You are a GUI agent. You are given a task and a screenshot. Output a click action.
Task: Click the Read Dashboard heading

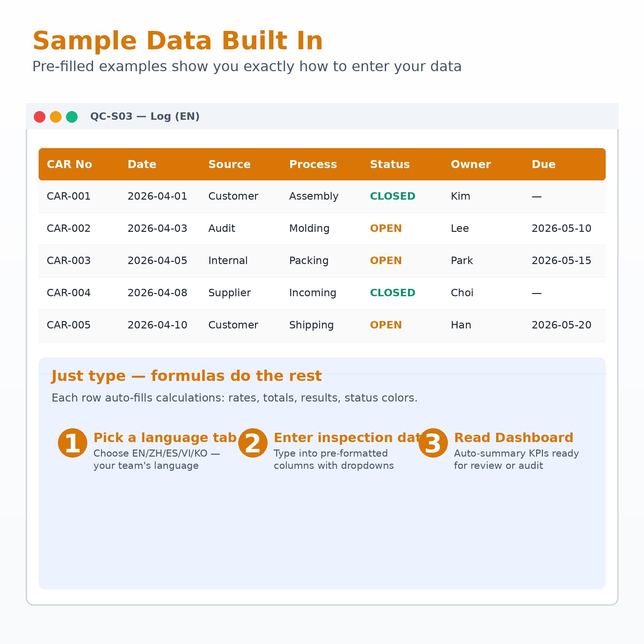pyautogui.click(x=514, y=438)
